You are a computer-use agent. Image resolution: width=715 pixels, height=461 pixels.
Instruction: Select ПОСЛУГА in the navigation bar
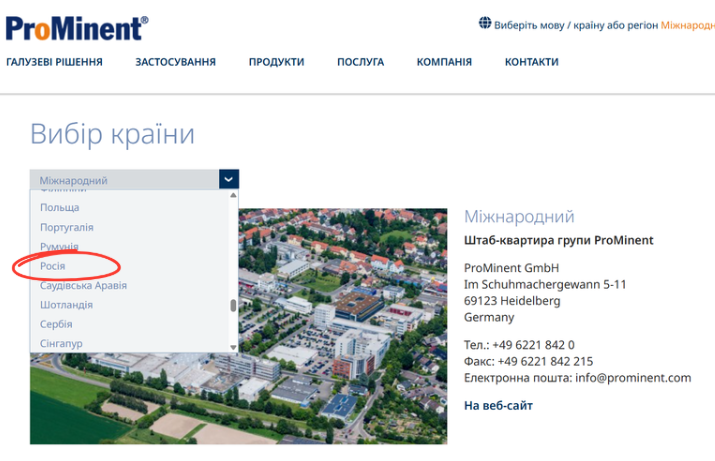360,62
